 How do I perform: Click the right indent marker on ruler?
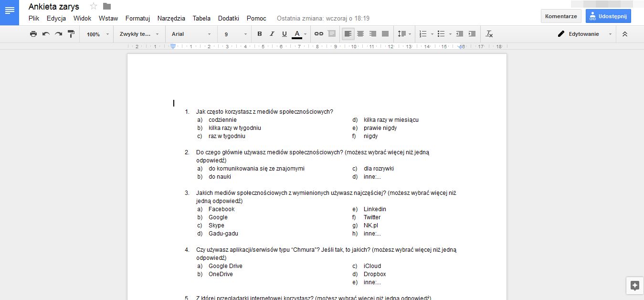coord(461,47)
